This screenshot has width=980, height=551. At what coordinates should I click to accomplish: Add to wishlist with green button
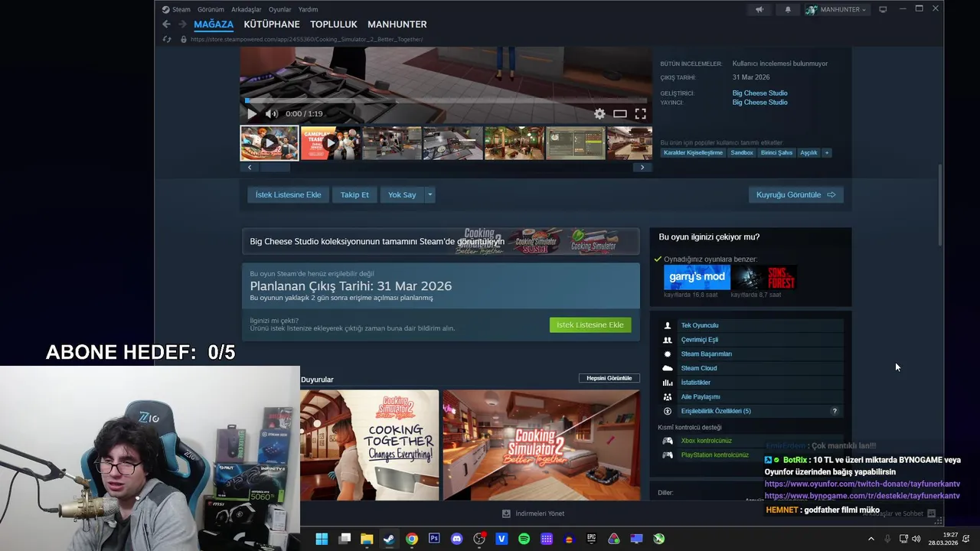[590, 324]
